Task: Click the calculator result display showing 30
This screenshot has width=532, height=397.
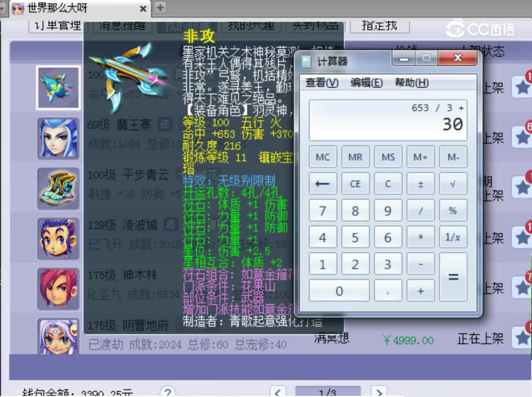Action: [x=388, y=120]
